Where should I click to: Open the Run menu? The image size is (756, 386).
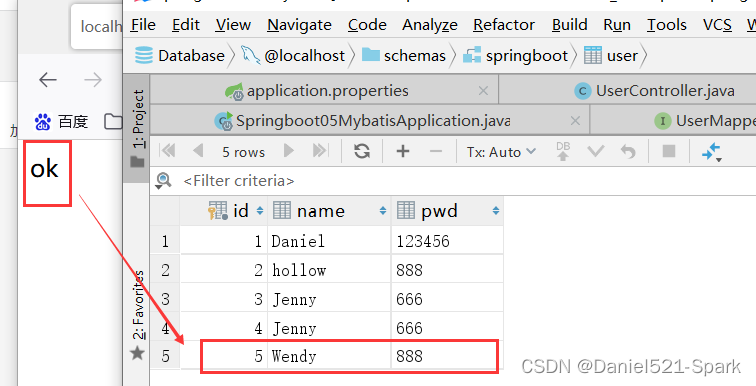[x=617, y=25]
